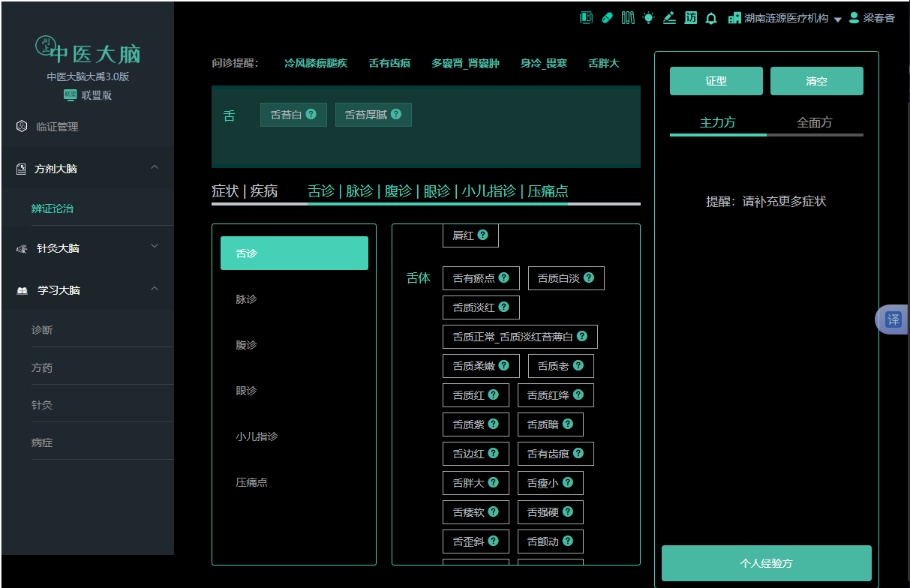Click the 多囊肾_肾囊肿 inquiry hint
This screenshot has height=588, width=910.
(465, 63)
